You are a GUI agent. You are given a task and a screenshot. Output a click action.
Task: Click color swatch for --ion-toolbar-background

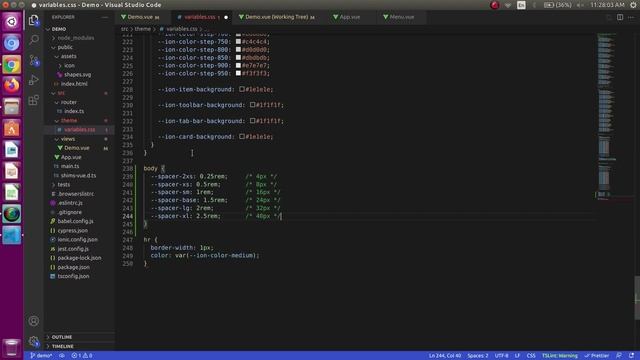click(253, 105)
